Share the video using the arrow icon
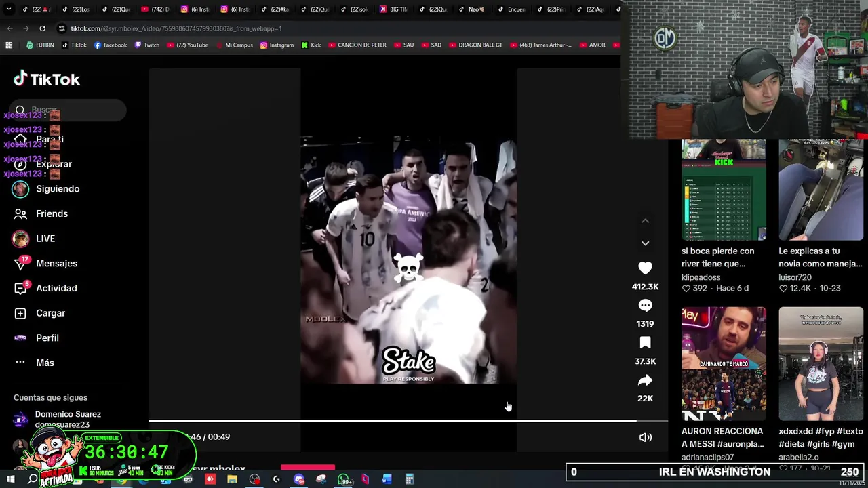 tap(645, 380)
